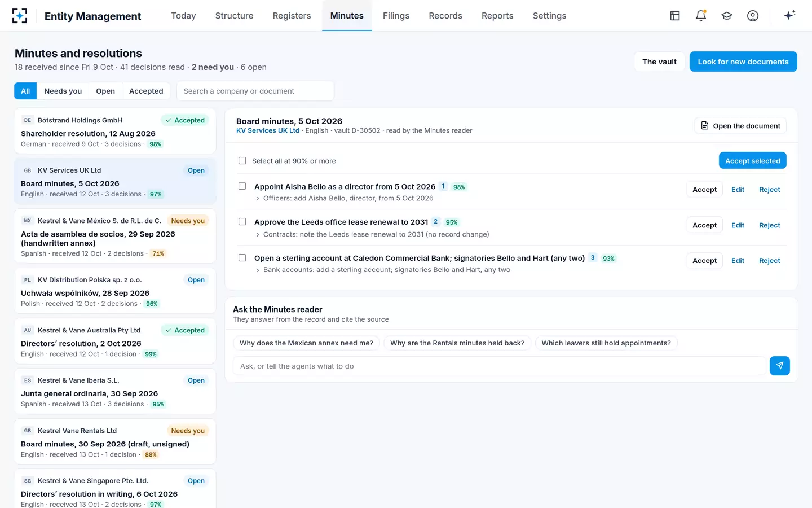This screenshot has height=508, width=812.
Task: Reject the Aisha Bello appointment decision
Action: (770, 190)
